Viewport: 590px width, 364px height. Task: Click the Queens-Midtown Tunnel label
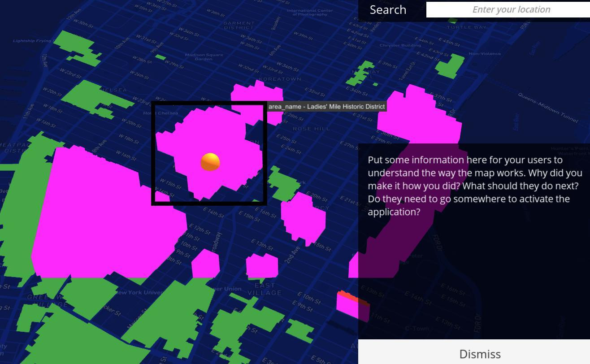(548, 108)
